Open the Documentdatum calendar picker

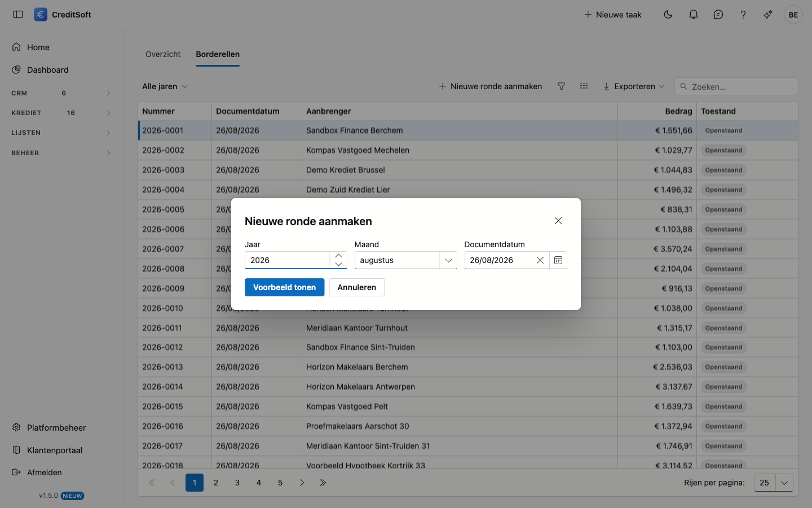(x=558, y=260)
